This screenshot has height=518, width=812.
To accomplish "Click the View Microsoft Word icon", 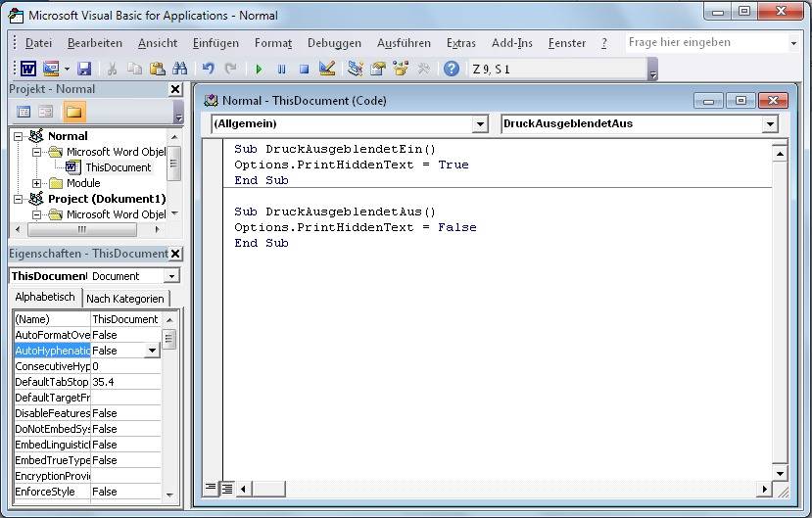I will pos(28,69).
